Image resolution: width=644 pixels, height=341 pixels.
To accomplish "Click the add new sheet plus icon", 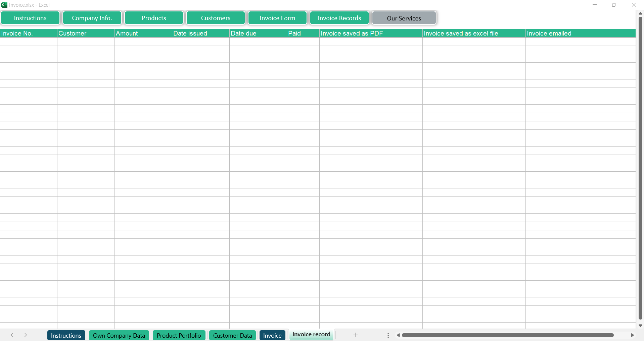I will (356, 335).
